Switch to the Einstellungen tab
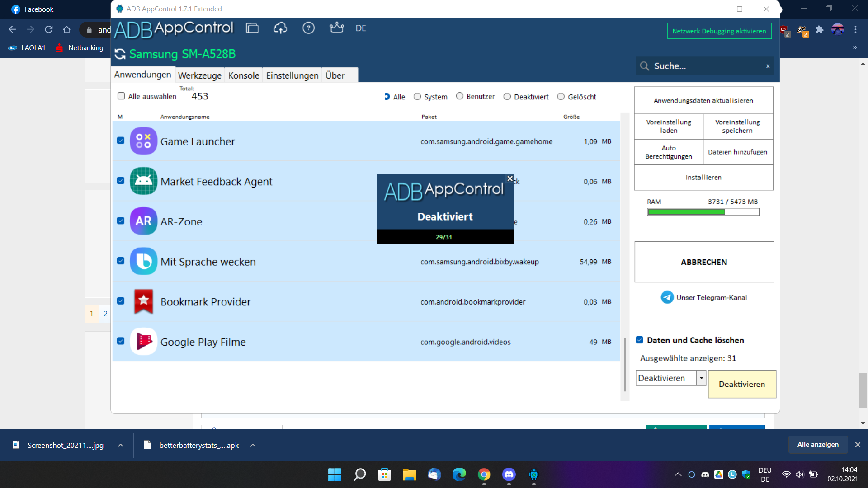This screenshot has width=868, height=488. click(x=292, y=75)
